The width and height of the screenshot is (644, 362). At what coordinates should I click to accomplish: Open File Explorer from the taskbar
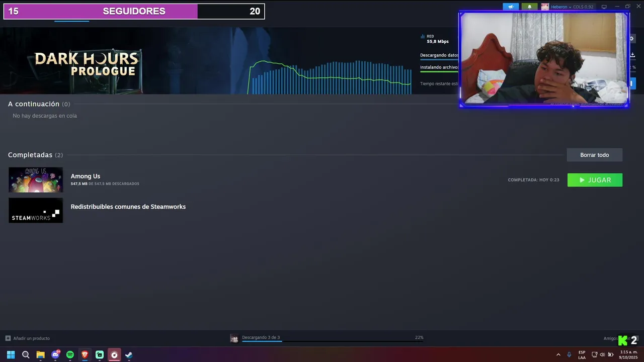40,355
